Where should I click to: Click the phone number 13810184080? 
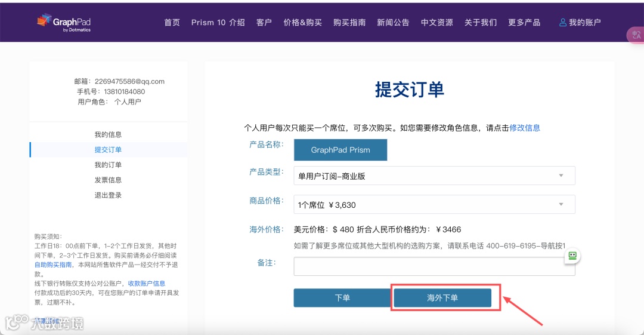point(125,92)
